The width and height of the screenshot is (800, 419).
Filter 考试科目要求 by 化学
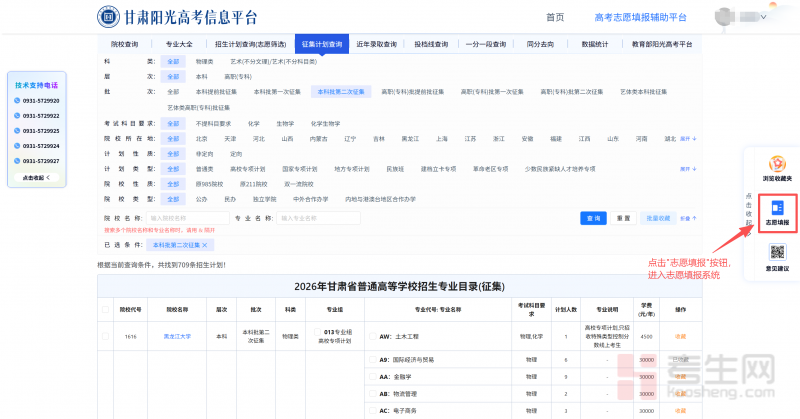click(254, 124)
